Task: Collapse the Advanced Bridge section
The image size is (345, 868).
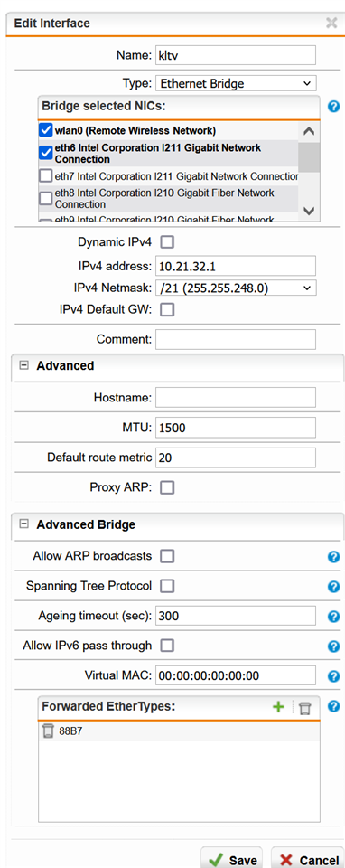Action: (x=23, y=524)
